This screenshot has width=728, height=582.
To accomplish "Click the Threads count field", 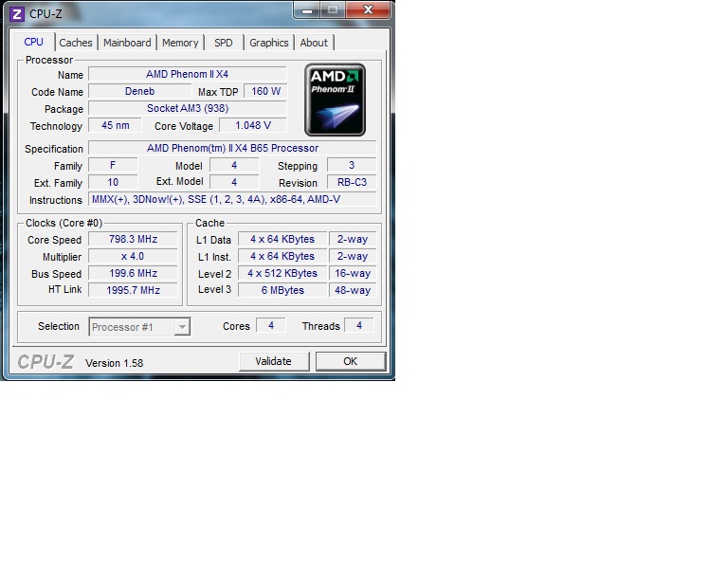I will 359,326.
